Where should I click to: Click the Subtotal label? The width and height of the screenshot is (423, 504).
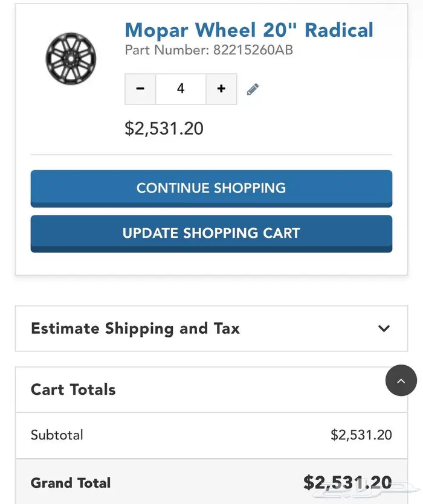pyautogui.click(x=57, y=435)
